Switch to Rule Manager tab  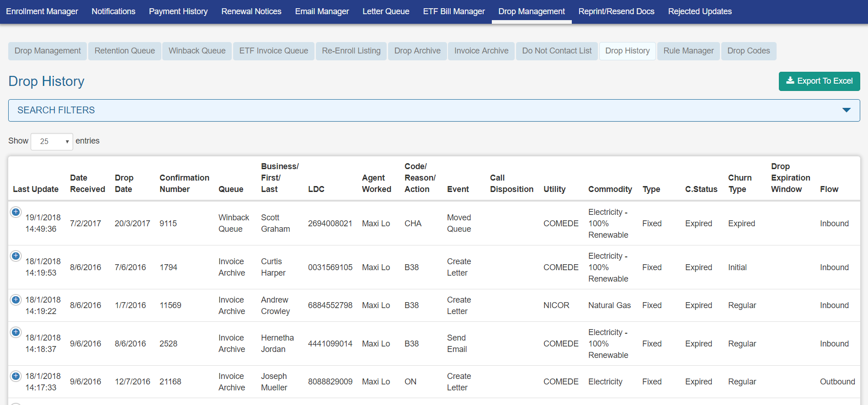(688, 51)
